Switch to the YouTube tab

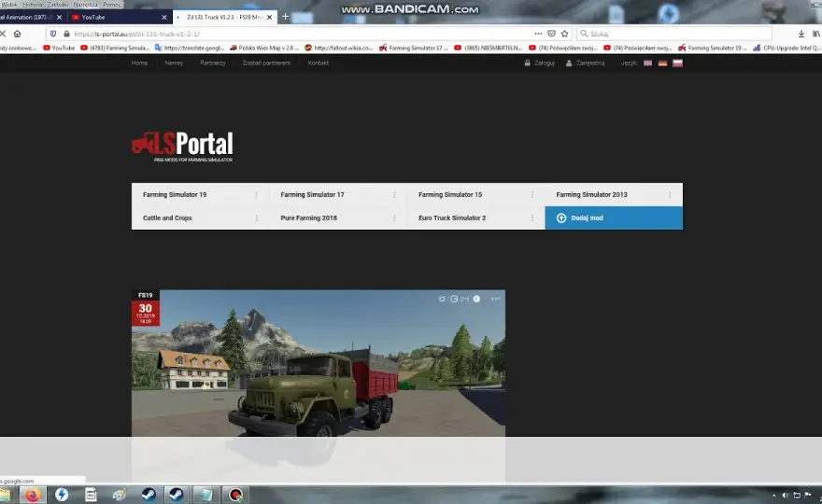pyautogui.click(x=120, y=18)
